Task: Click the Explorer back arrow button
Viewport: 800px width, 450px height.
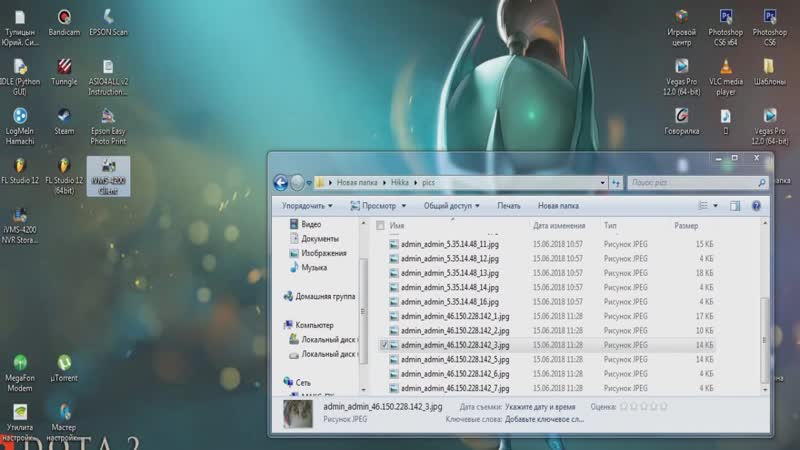Action: 281,182
